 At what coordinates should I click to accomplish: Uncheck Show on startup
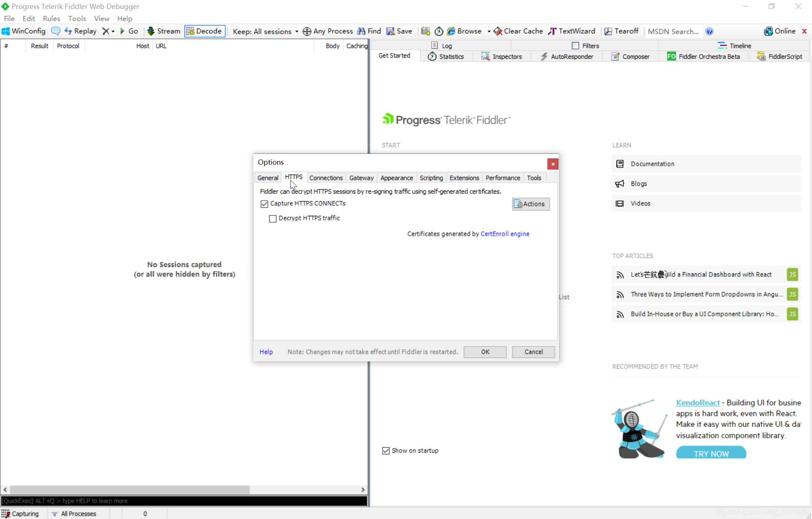click(386, 451)
